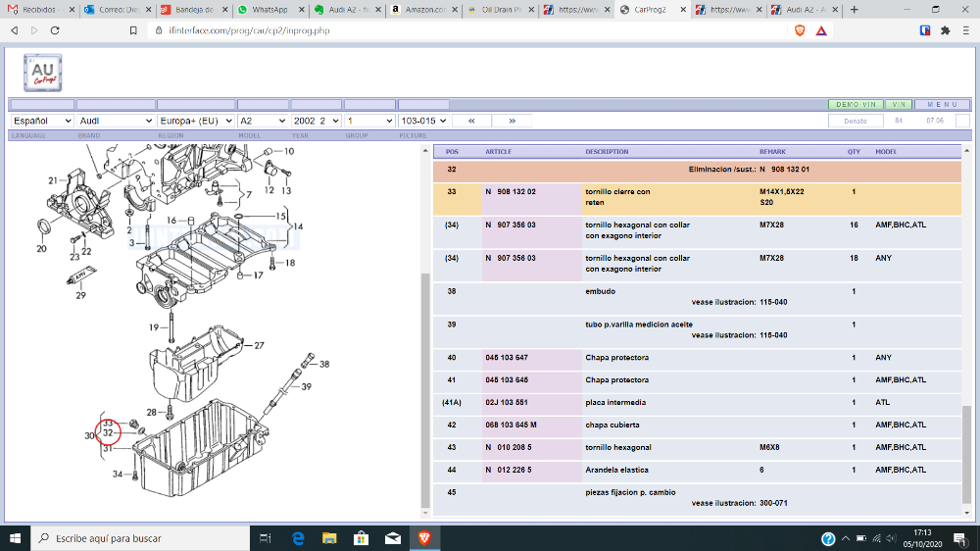Viewport: 980px width, 551px height.
Task: Open the sidebar wallet icon in toolbar
Action: coord(925,30)
